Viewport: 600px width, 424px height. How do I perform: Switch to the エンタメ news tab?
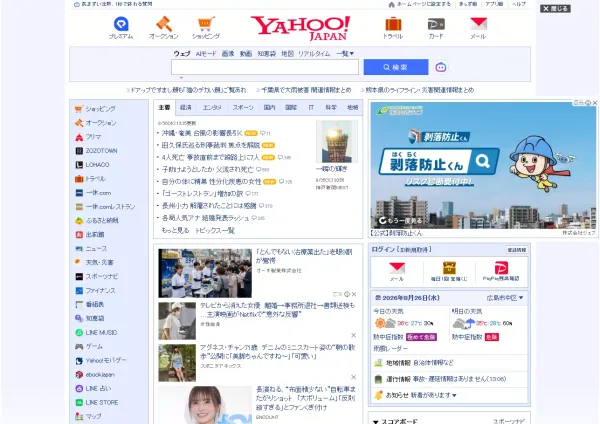pos(212,108)
